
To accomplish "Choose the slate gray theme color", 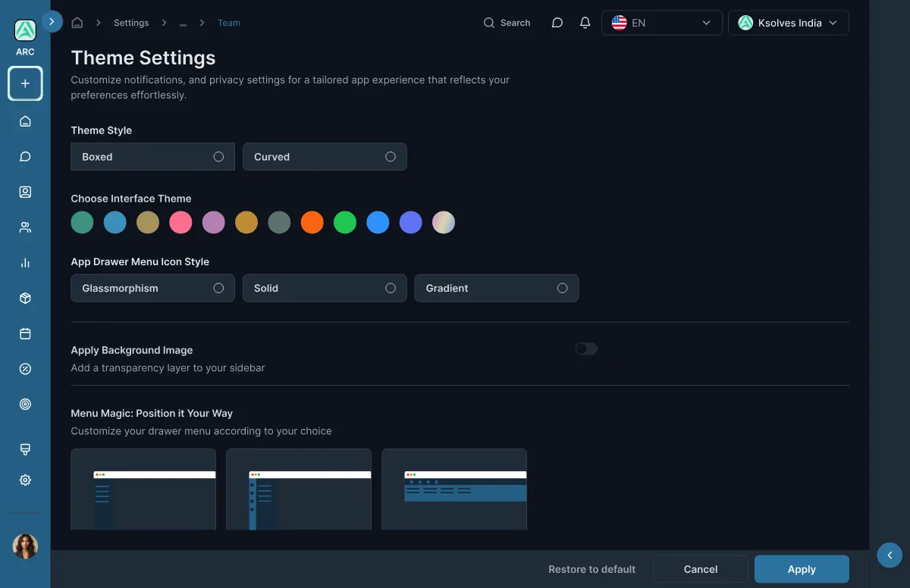I will (x=279, y=222).
